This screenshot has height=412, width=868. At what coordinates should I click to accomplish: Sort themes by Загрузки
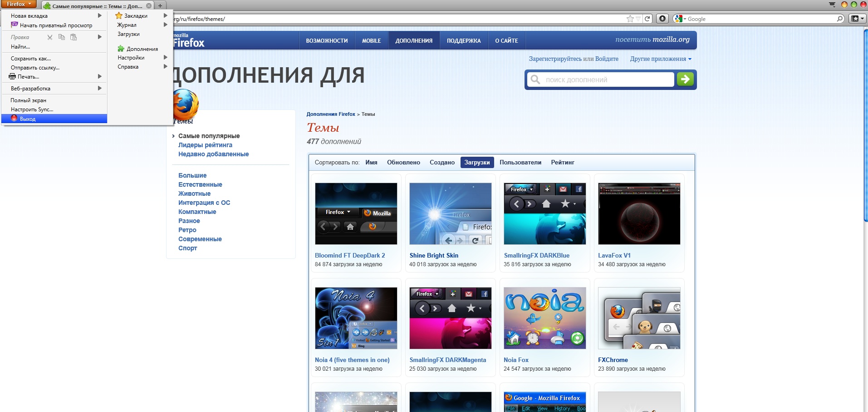(x=477, y=162)
